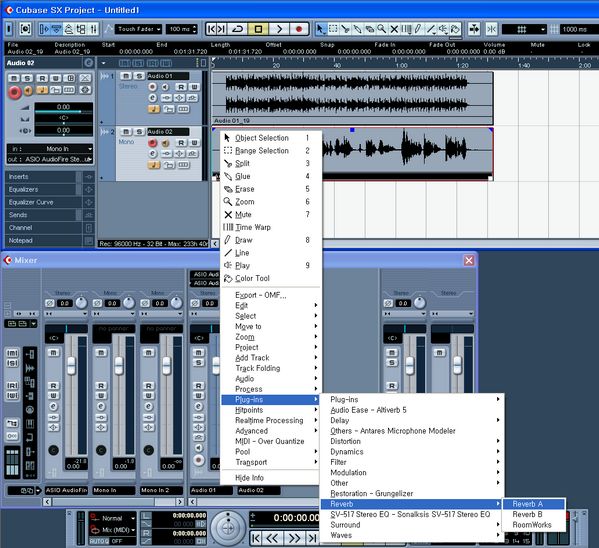
Task: Click the ASIO AudioFire mixer channel fader
Action: pos(71,366)
